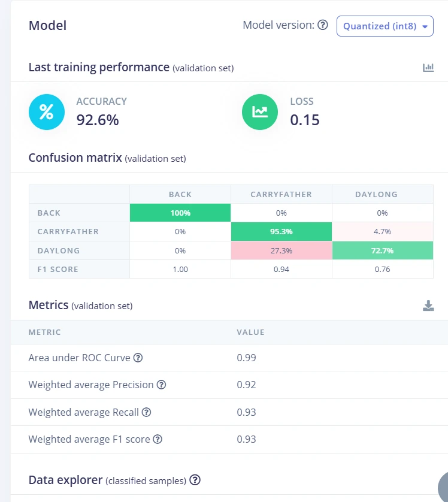The height and width of the screenshot is (502, 448).
Task: Download the validation metrics
Action: (x=428, y=306)
